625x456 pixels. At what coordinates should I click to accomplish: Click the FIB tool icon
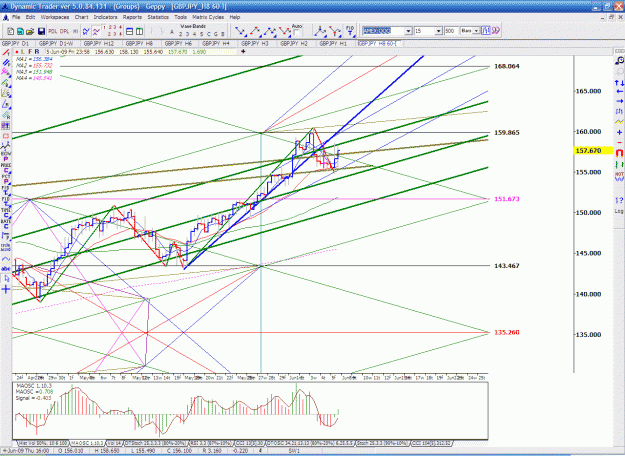click(350, 31)
